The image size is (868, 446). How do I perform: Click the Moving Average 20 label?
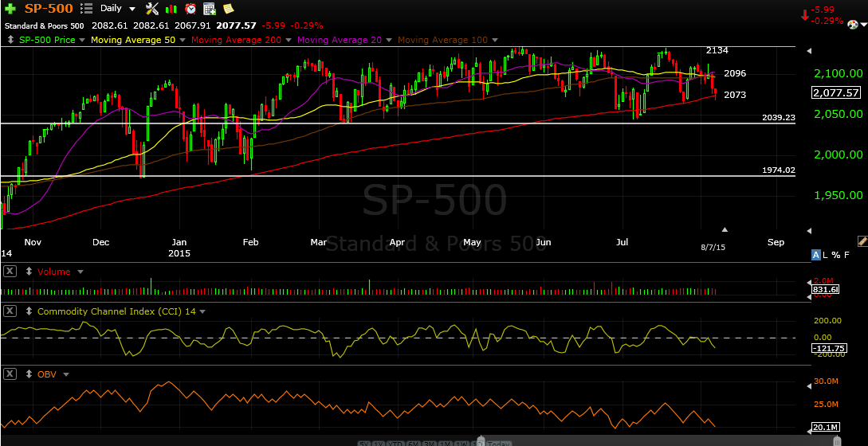tap(340, 40)
